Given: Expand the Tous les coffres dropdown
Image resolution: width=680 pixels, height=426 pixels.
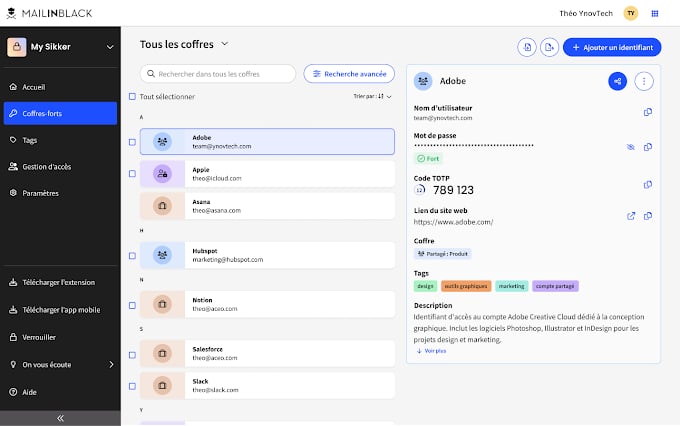Looking at the screenshot, I should (x=225, y=44).
